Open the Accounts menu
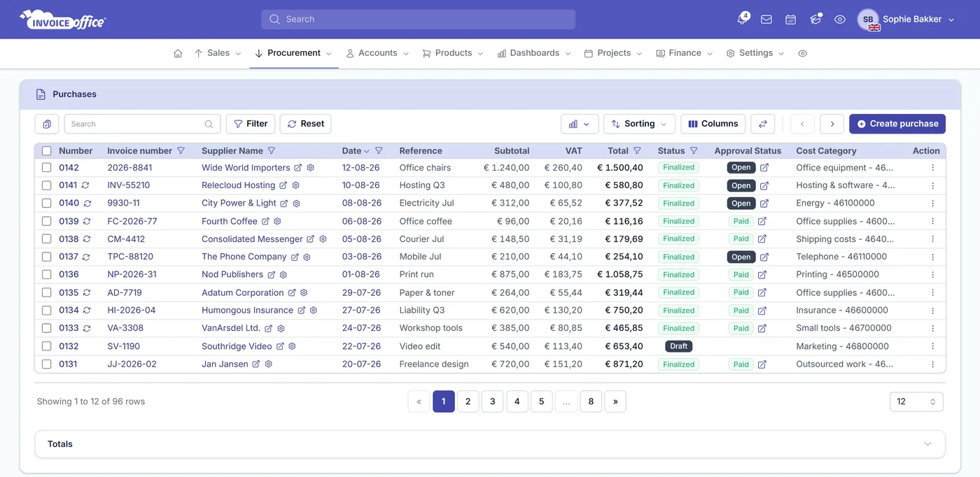This screenshot has width=980, height=477. pos(377,53)
